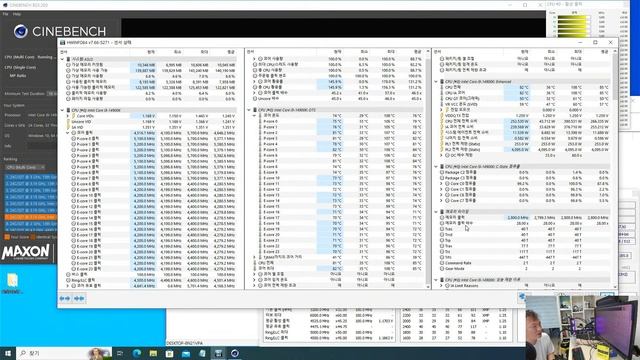Select the Trcd timing row

[x=524, y=235]
